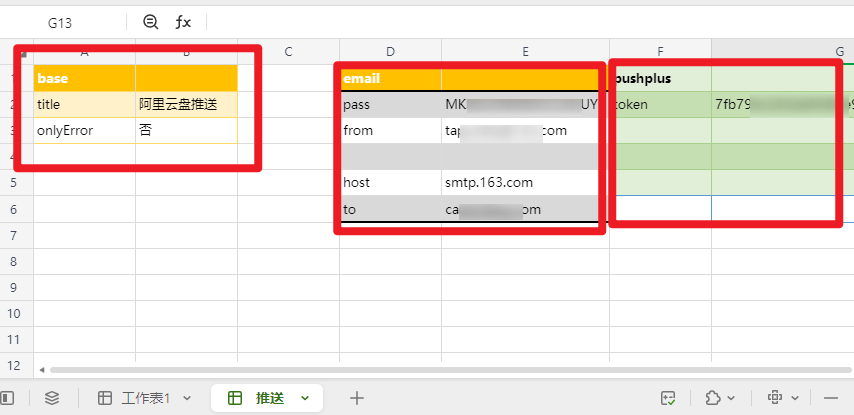Screen dimensions: 854x415
Task: Click the panel toggle icon at bottom left
Action: pyautogui.click(x=8, y=398)
